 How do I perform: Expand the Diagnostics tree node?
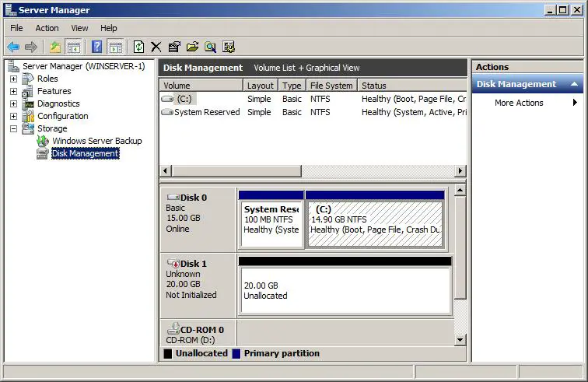13,103
